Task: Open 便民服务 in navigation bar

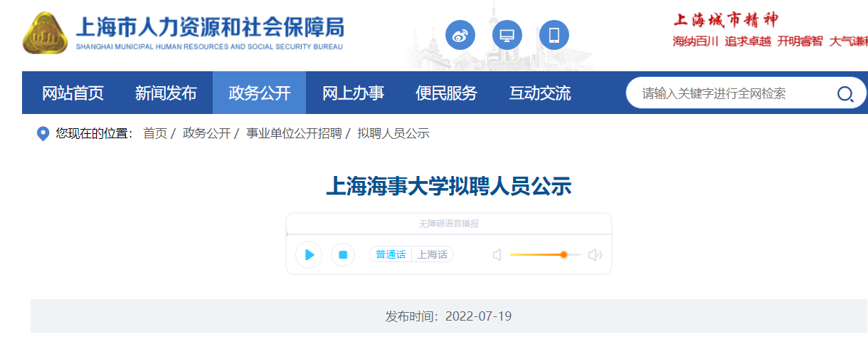Action: (x=446, y=93)
